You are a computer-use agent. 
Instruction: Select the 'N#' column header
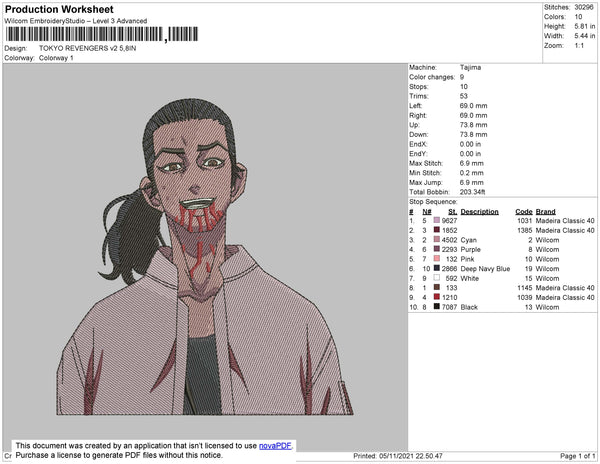(427, 212)
